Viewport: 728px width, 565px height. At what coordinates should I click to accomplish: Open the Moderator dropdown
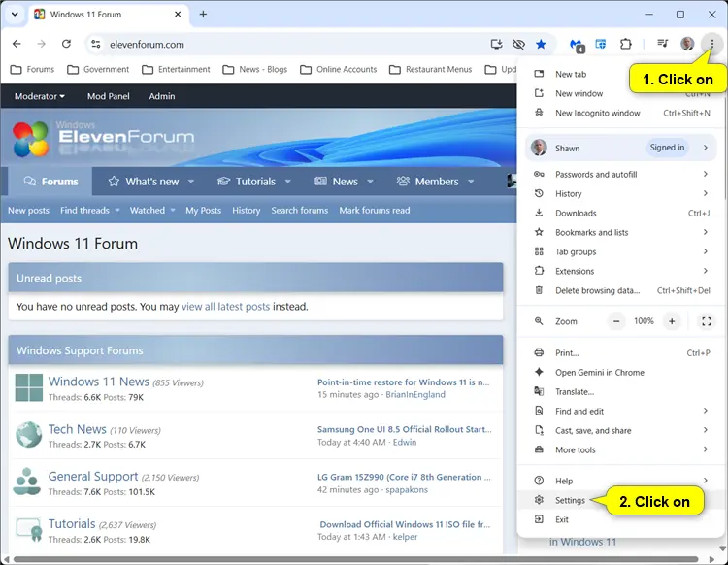[x=40, y=96]
